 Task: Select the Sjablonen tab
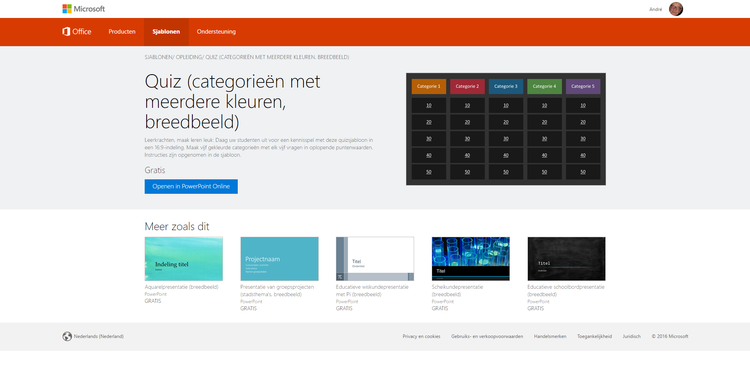tap(166, 32)
